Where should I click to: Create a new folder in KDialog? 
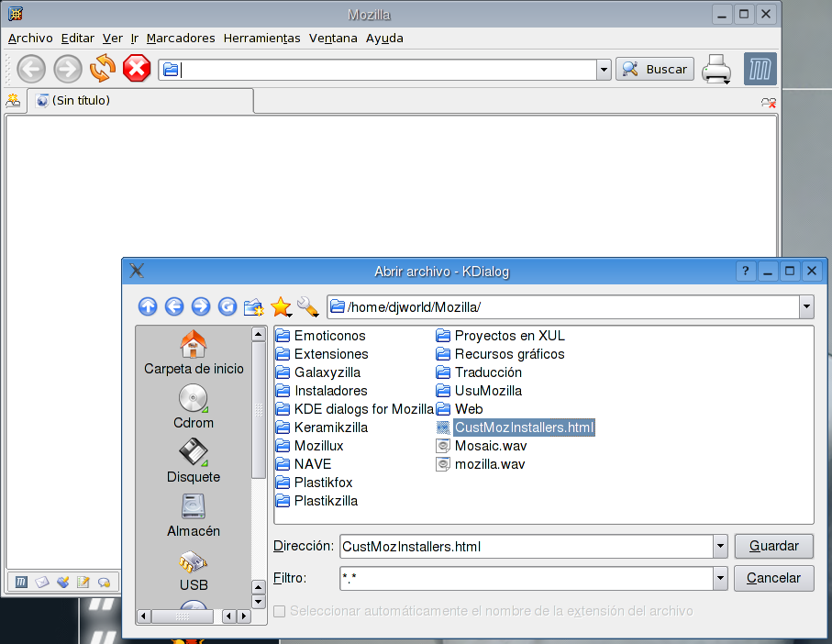[254, 307]
